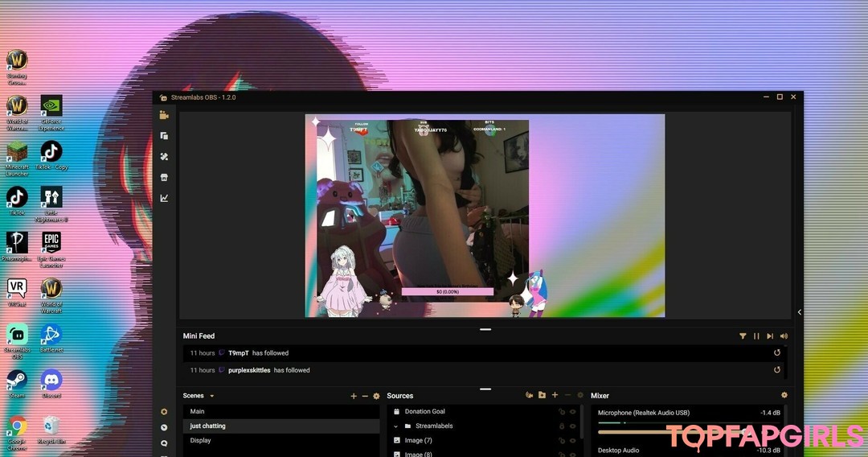Screen dimensions: 868x457
Task: Pause the Mini Feed alert queue
Action: pyautogui.click(x=756, y=336)
